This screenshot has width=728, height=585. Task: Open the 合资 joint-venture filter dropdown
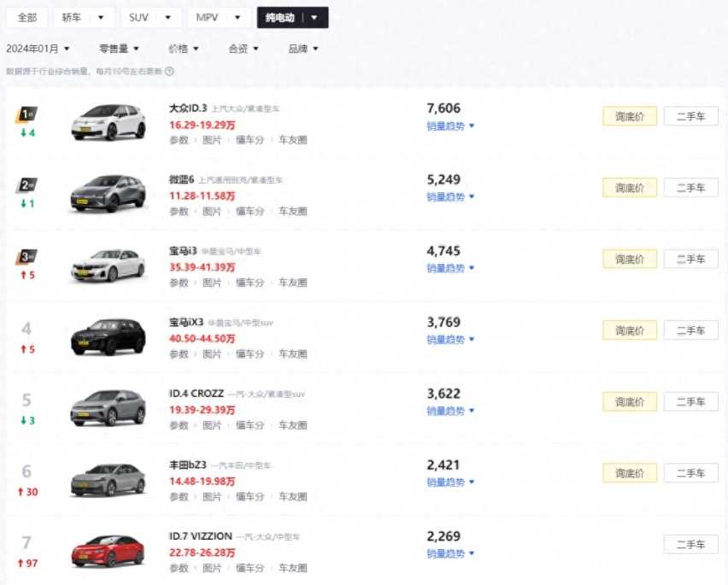tap(243, 49)
